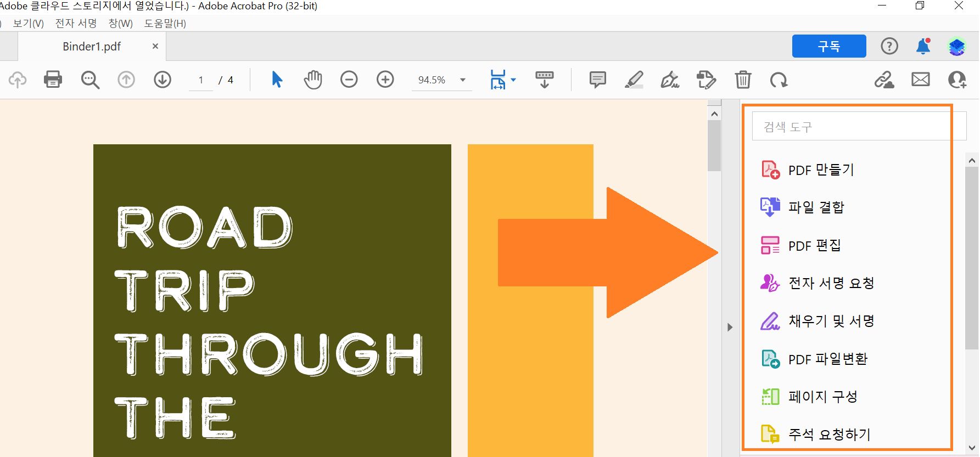
Task: Open the 전자 서명 요청 tool
Action: pos(817,283)
